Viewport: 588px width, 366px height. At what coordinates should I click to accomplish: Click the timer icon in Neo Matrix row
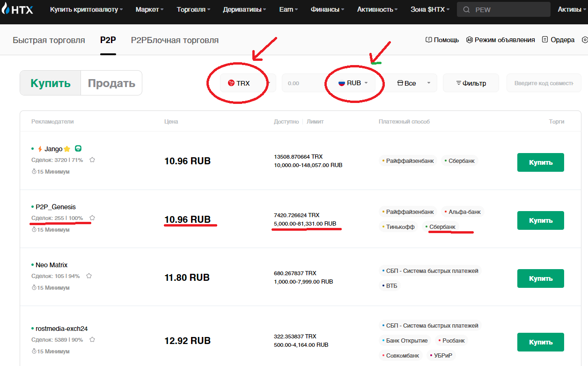point(34,288)
